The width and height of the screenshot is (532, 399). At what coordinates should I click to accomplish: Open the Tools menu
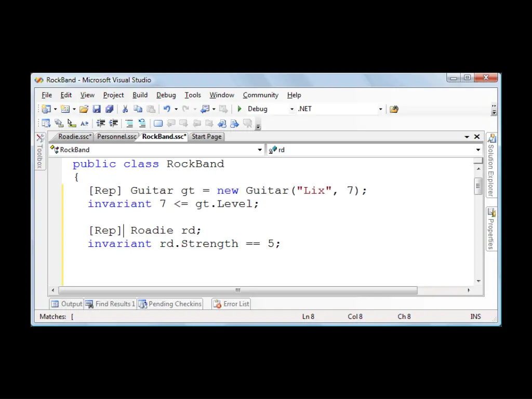(193, 95)
